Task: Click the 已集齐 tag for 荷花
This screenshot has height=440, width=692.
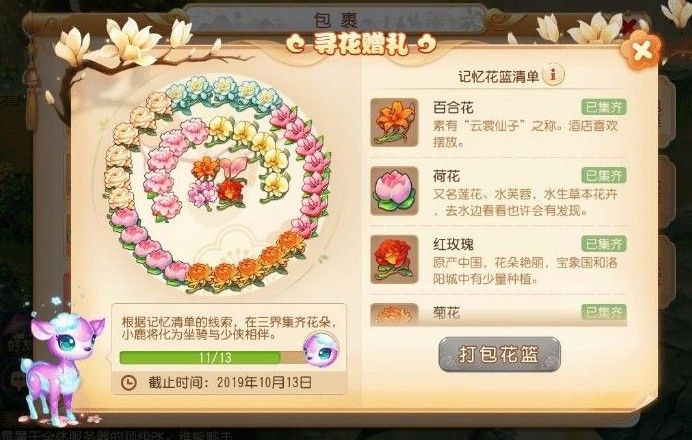Action: point(604,175)
